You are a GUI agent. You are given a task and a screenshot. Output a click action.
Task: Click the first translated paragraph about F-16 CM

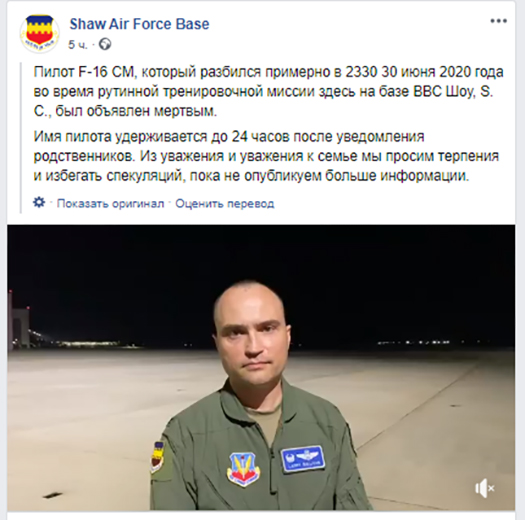268,91
